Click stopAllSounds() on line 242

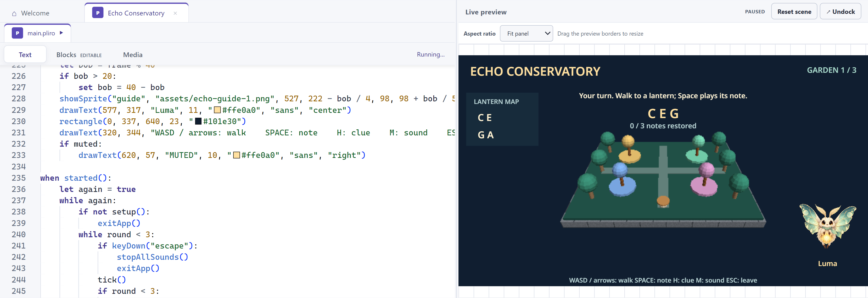[153, 257]
